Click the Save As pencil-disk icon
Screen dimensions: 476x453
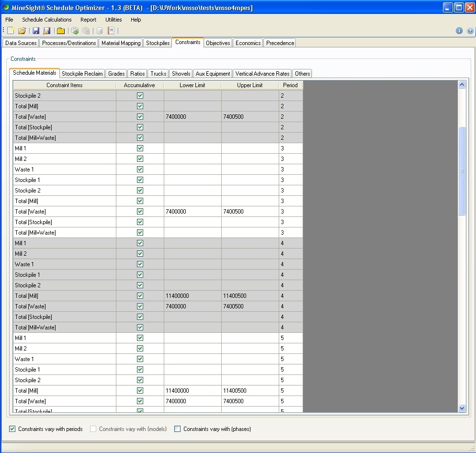click(47, 31)
